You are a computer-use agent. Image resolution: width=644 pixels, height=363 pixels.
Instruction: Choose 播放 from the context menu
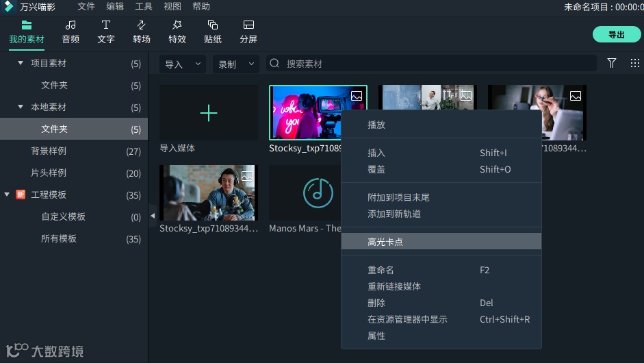(441, 125)
